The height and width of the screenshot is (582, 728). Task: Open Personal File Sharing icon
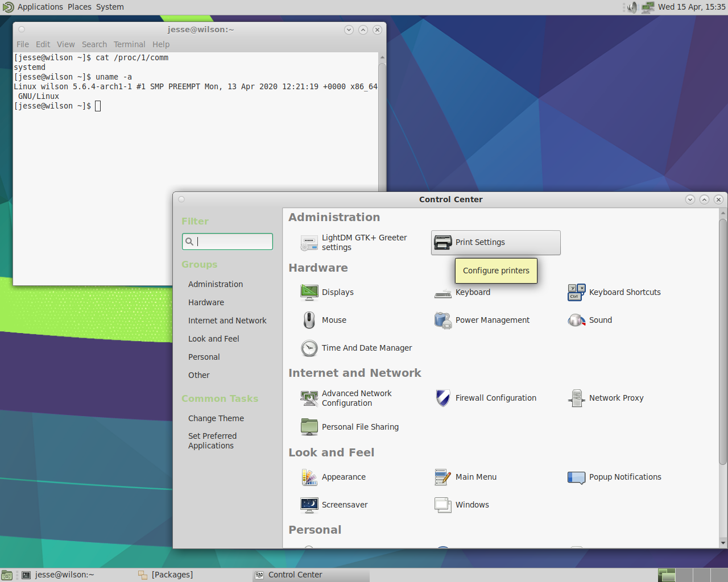click(309, 427)
